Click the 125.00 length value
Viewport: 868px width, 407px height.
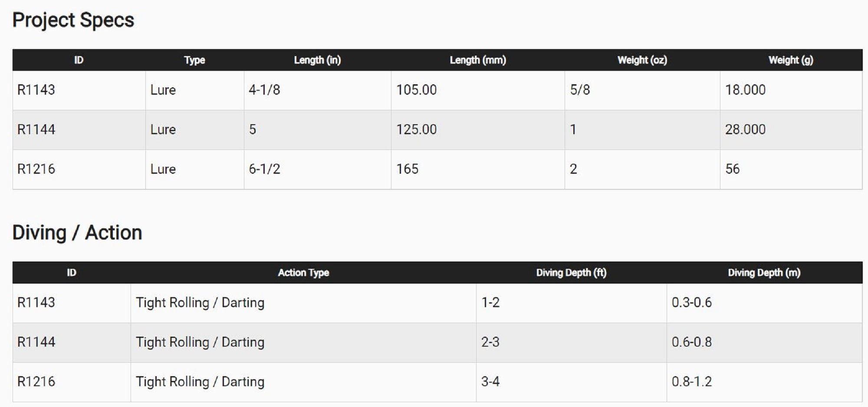(x=416, y=129)
